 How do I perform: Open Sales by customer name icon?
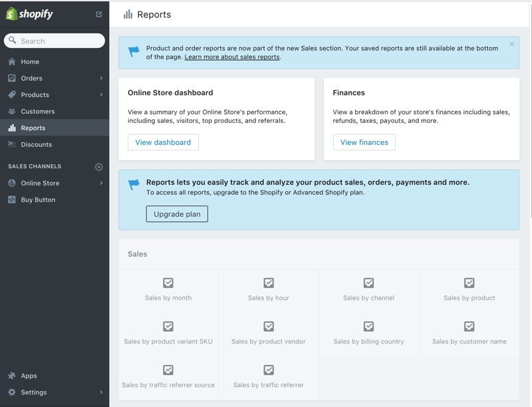(469, 327)
